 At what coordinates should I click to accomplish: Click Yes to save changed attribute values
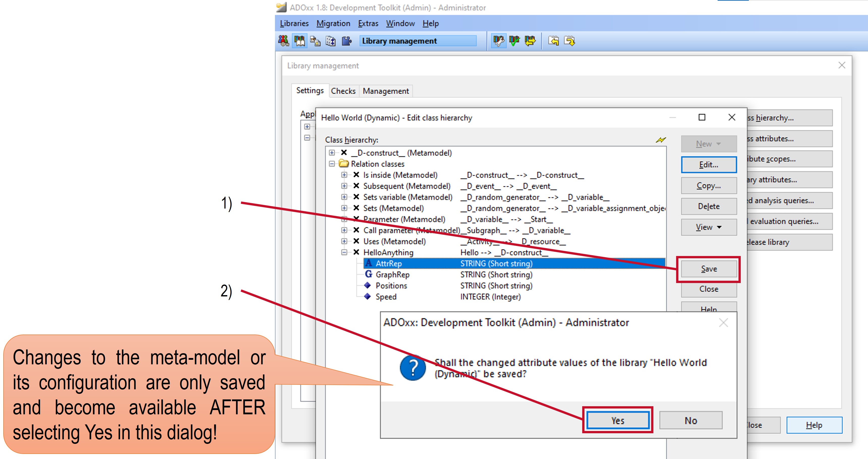click(618, 420)
